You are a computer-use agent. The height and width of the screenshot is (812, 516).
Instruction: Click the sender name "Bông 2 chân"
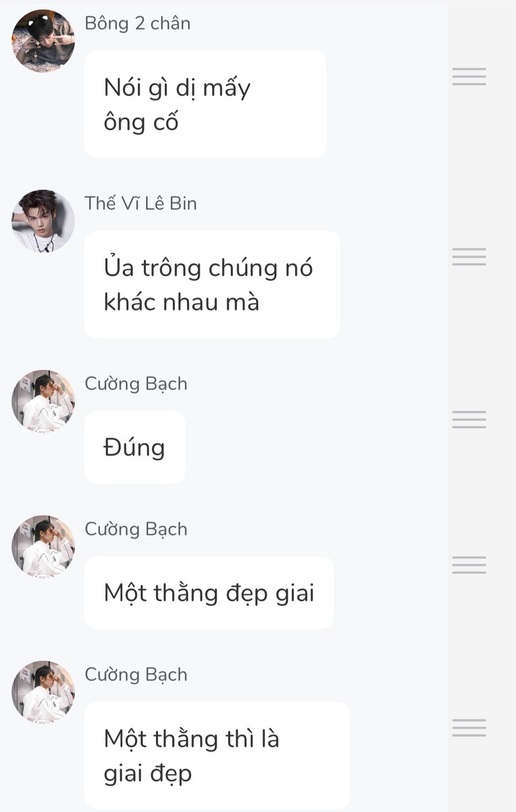138,23
